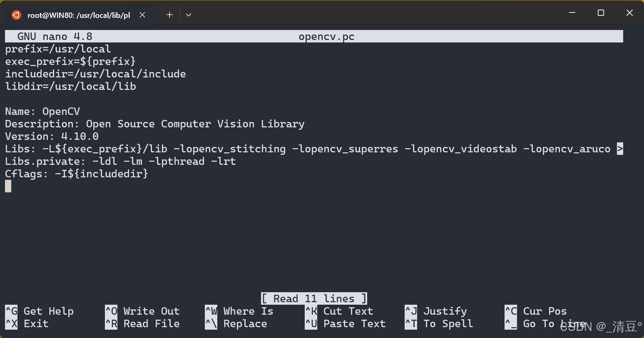Click the ^G Get Help shortcut
This screenshot has width=644, height=338.
[40, 311]
